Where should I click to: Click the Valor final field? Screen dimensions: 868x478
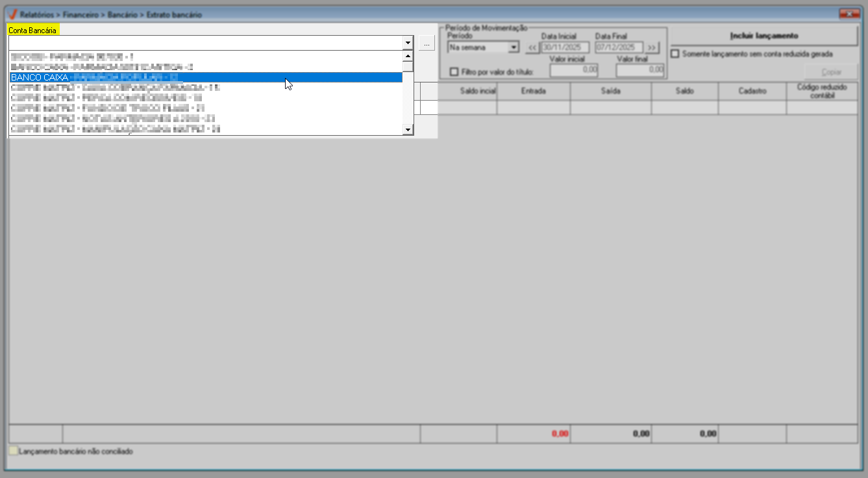640,69
